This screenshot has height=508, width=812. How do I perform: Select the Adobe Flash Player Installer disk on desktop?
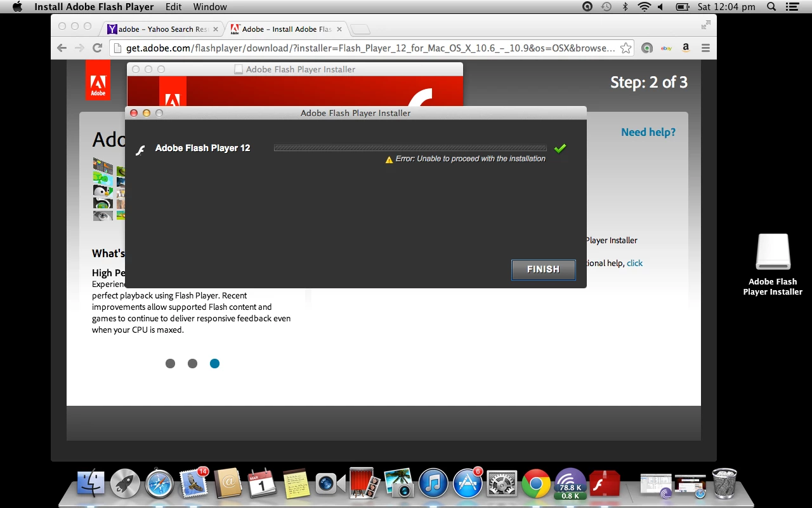click(773, 264)
